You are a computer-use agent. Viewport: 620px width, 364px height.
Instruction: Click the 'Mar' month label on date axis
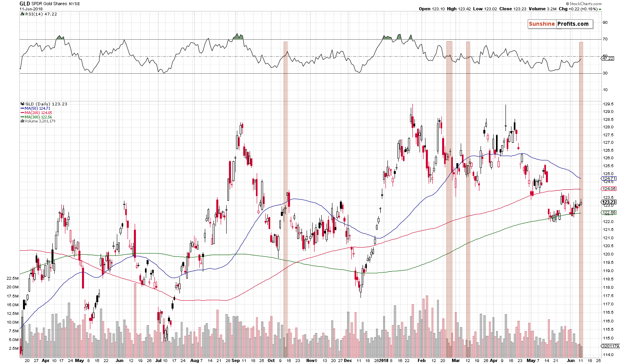point(456,361)
